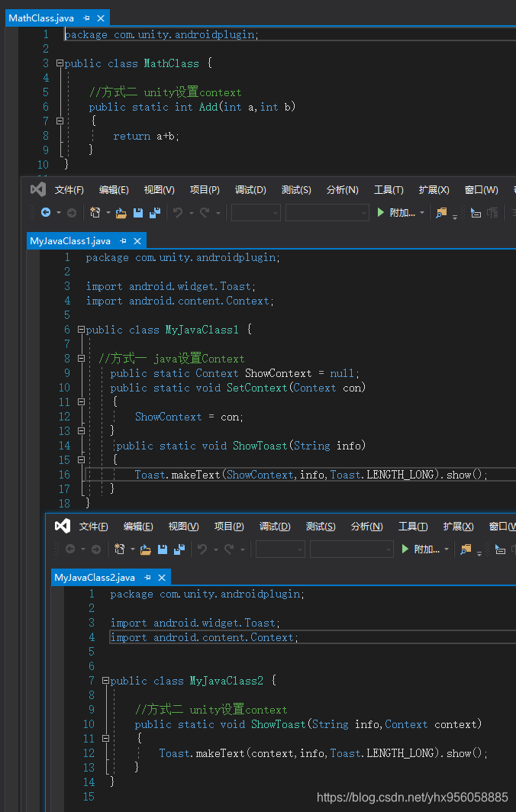Open solution platform dropdown in MyJavaClass1 window
The height and width of the screenshot is (812, 516).
(x=327, y=212)
